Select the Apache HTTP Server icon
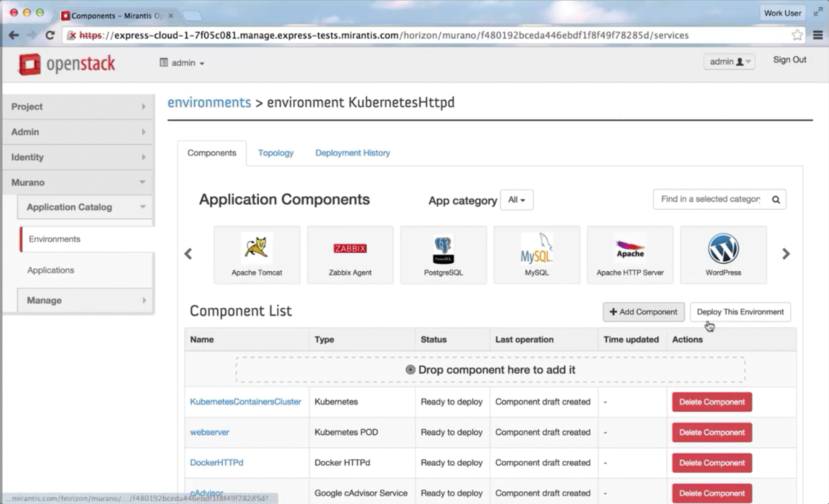 [x=630, y=248]
